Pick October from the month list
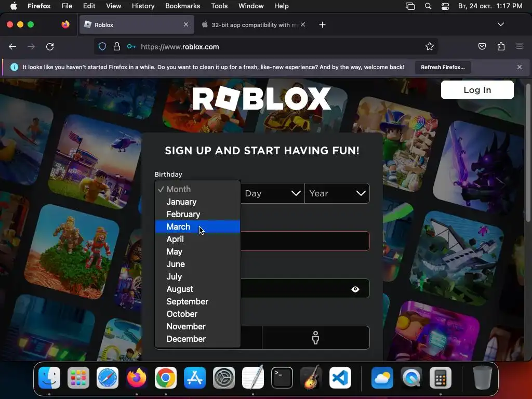532x399 pixels. click(197, 314)
